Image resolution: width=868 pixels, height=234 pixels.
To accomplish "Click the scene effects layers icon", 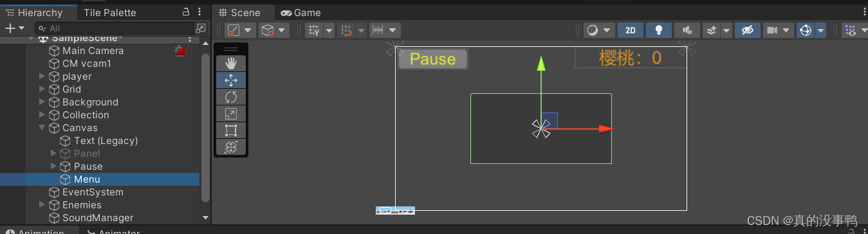I will tap(711, 30).
